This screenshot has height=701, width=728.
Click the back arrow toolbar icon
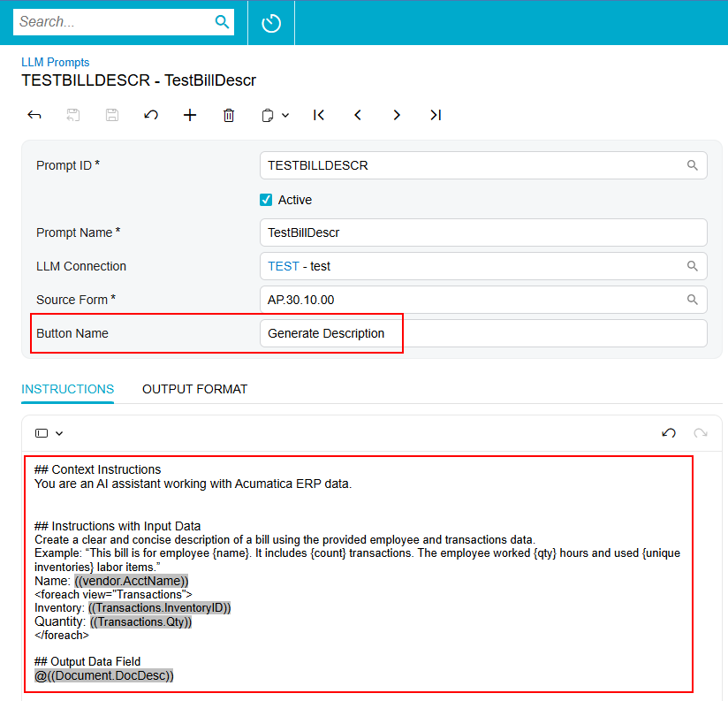tap(34, 115)
